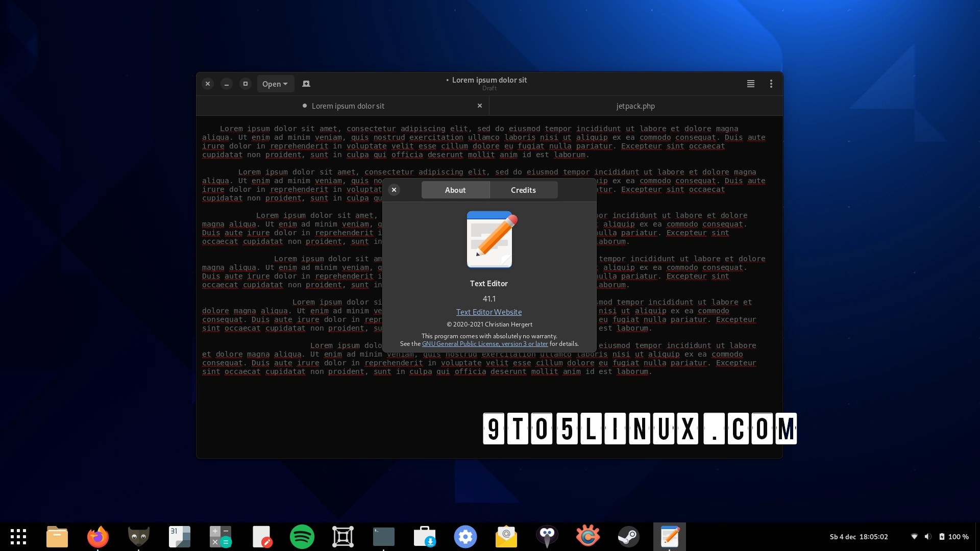Open the Terminal dock icon

coord(384,537)
